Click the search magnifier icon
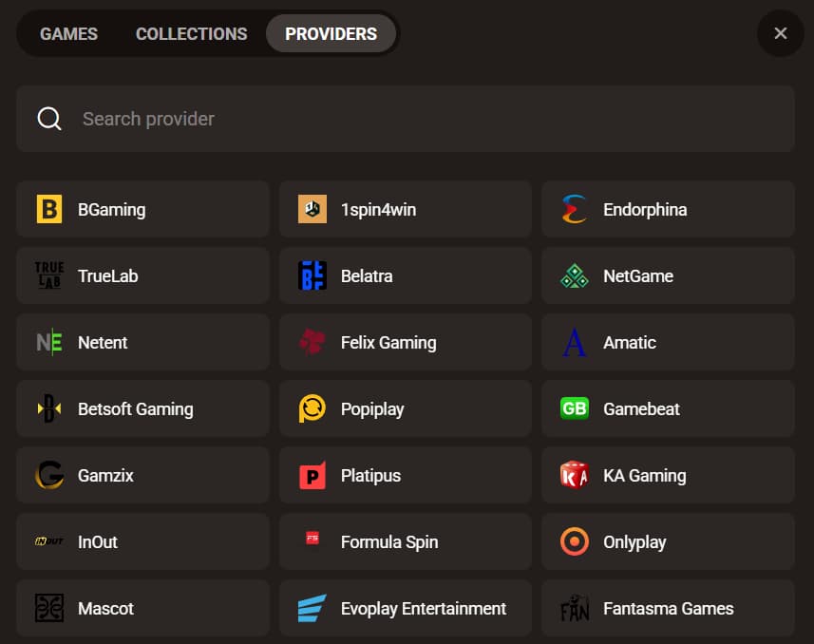The width and height of the screenshot is (814, 644). pos(49,119)
